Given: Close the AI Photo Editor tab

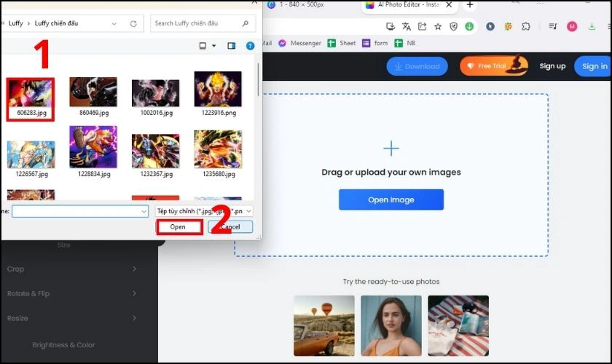Looking at the screenshot, I should click(449, 4).
